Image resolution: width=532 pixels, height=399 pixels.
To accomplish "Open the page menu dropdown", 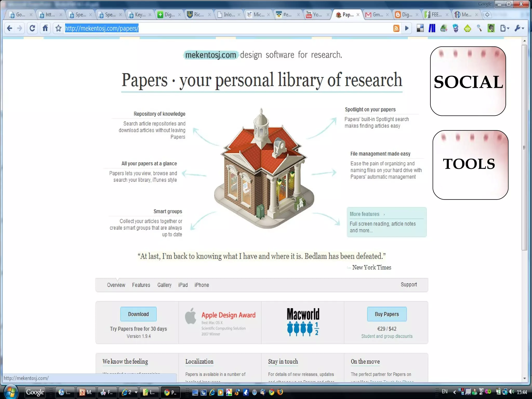I will 504,28.
